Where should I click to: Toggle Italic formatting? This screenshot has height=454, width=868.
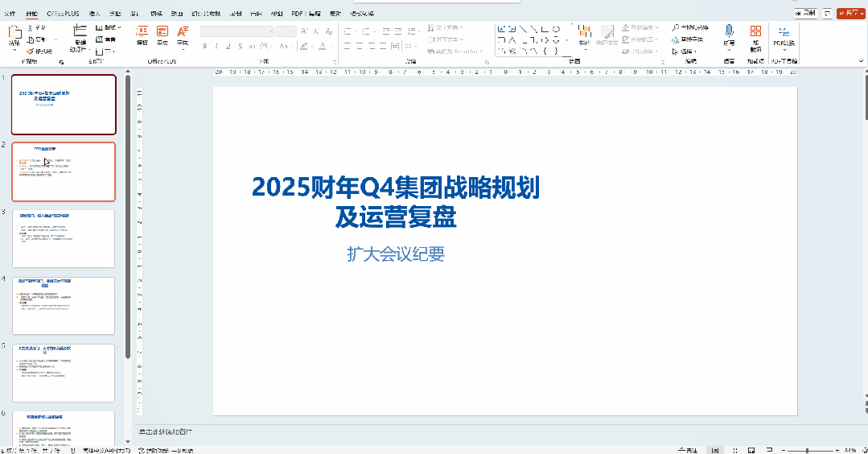point(216,46)
